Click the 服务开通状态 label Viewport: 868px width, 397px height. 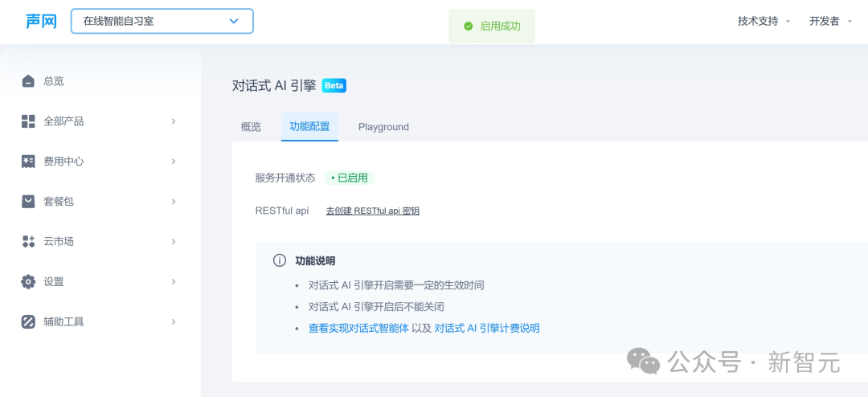pyautogui.click(x=285, y=178)
